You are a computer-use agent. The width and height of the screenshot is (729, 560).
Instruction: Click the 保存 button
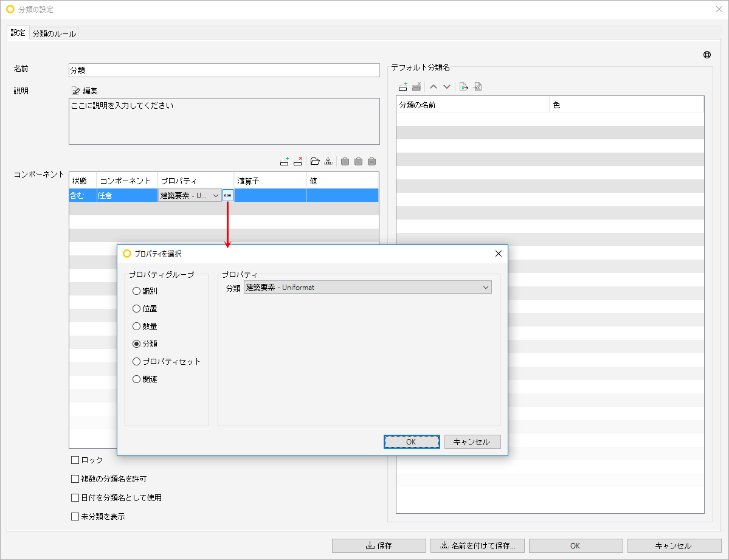pos(379,545)
